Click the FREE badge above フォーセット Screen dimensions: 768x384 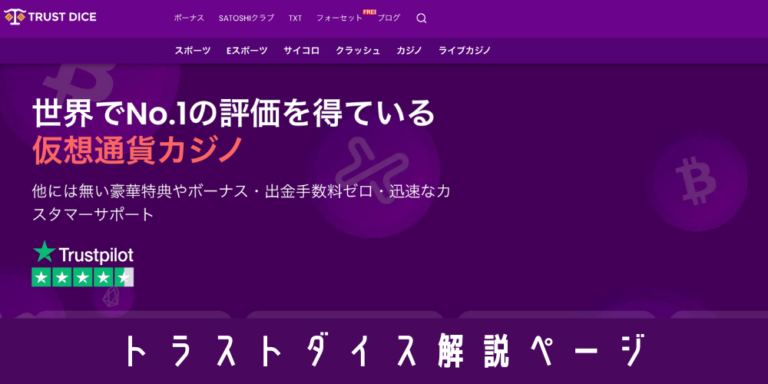[369, 12]
